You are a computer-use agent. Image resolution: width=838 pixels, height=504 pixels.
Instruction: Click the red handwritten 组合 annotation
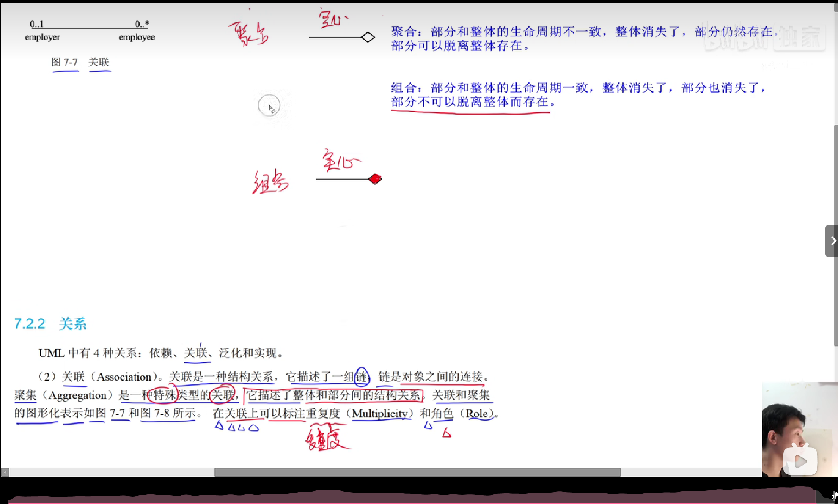point(270,183)
